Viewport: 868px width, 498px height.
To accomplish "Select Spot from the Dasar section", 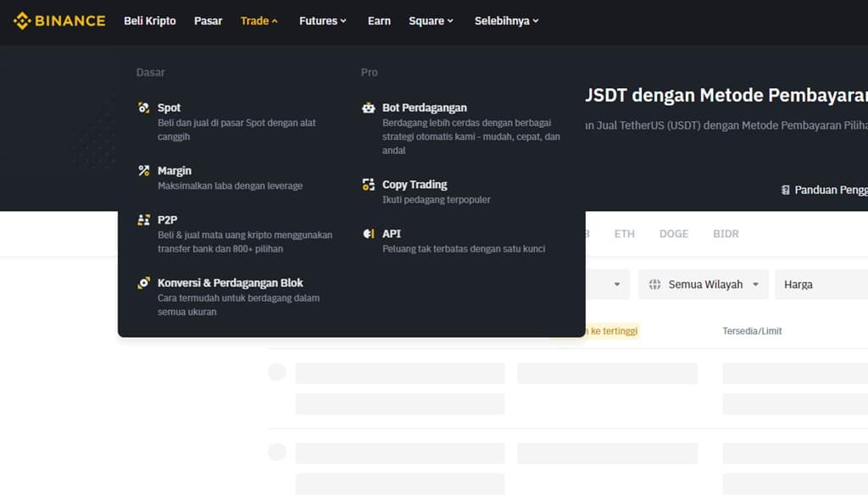I will 169,108.
